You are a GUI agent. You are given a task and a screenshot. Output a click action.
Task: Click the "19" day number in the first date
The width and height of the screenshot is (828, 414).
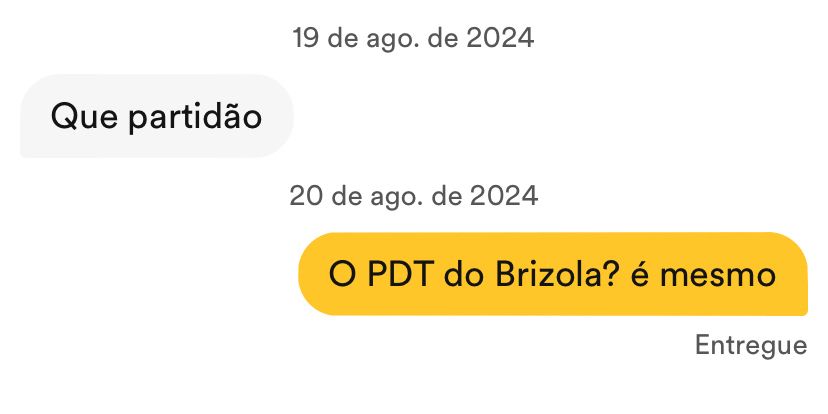tap(306, 38)
